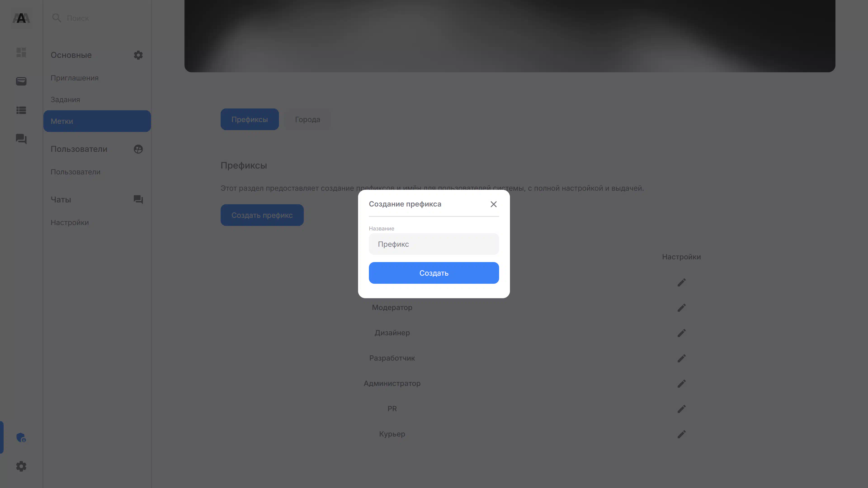Open the dashboard icon in left rail
Viewport: 868px width, 488px height.
click(21, 52)
